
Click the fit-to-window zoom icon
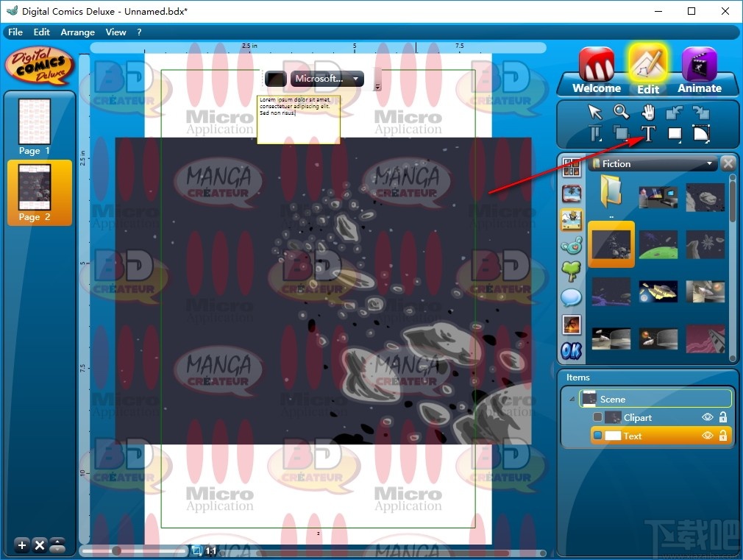(197, 551)
